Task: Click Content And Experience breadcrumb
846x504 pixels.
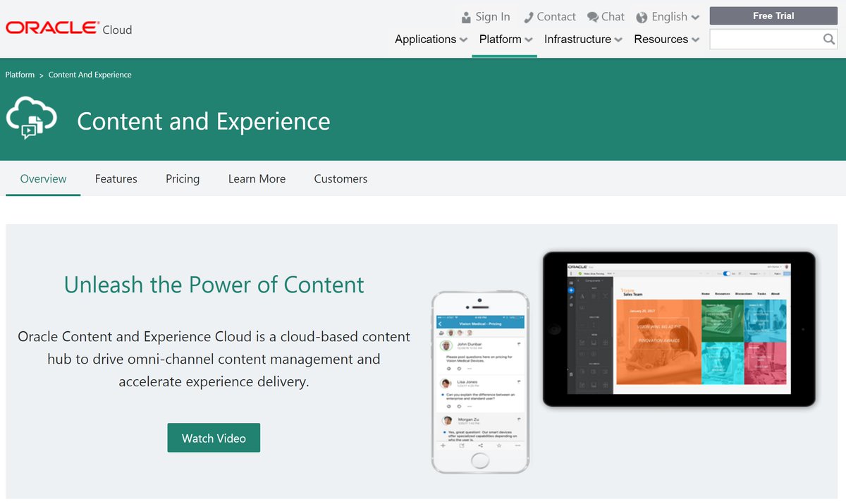Action: [90, 75]
